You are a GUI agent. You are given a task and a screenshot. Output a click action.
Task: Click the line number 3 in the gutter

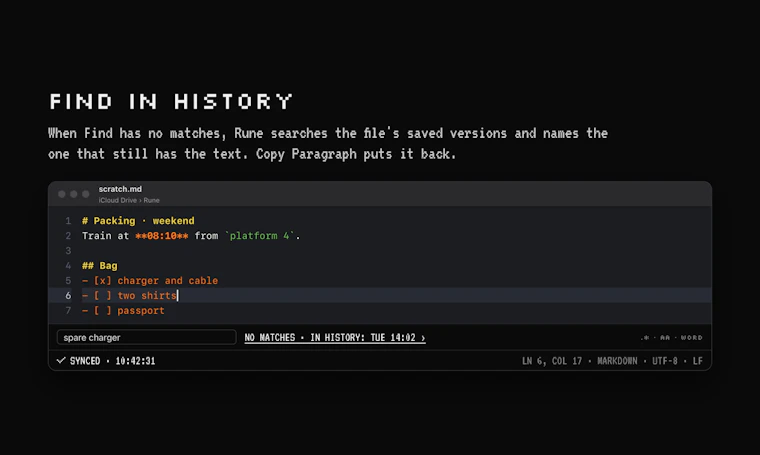coord(68,251)
